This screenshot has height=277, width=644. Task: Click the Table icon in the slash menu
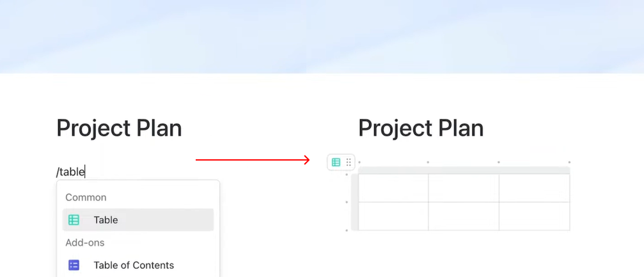tap(74, 220)
